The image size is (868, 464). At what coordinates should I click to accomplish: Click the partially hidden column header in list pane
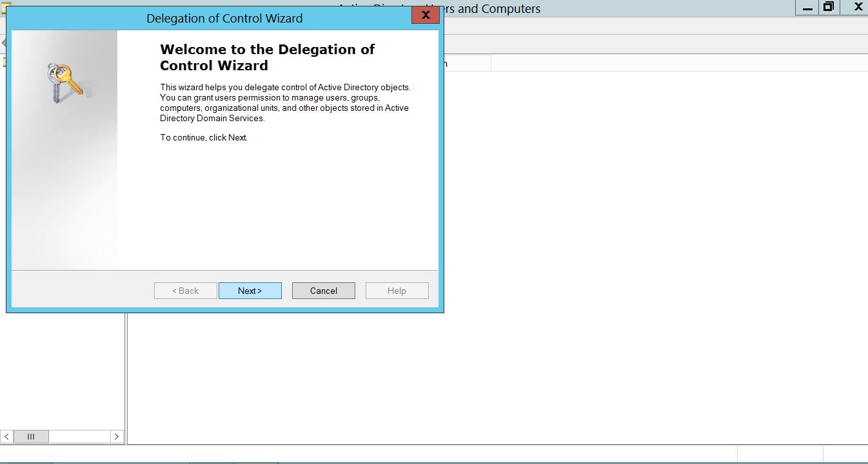[x=467, y=63]
